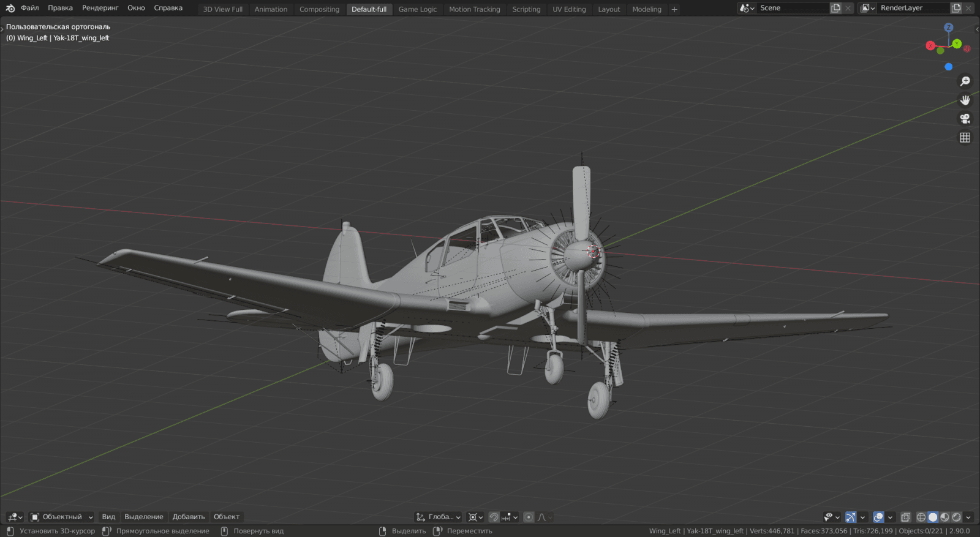Select material preview shading mode
Viewport: 980px width, 537px height.
[x=944, y=517]
